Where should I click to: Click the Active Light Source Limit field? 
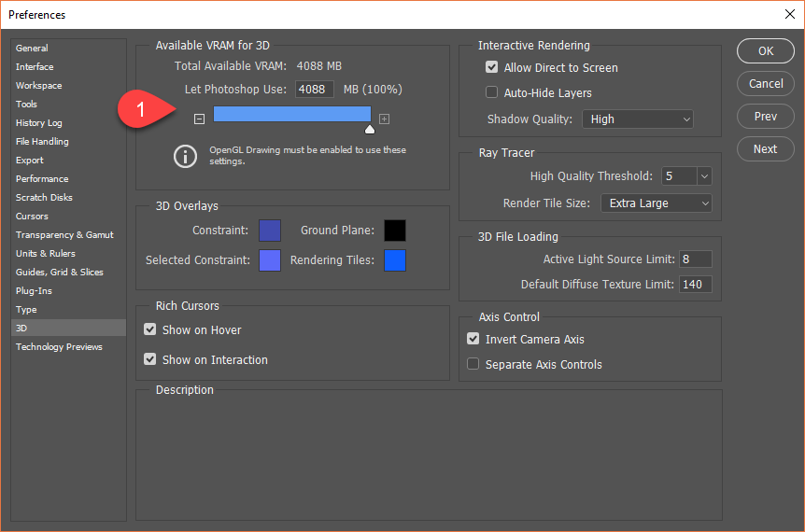coord(696,259)
